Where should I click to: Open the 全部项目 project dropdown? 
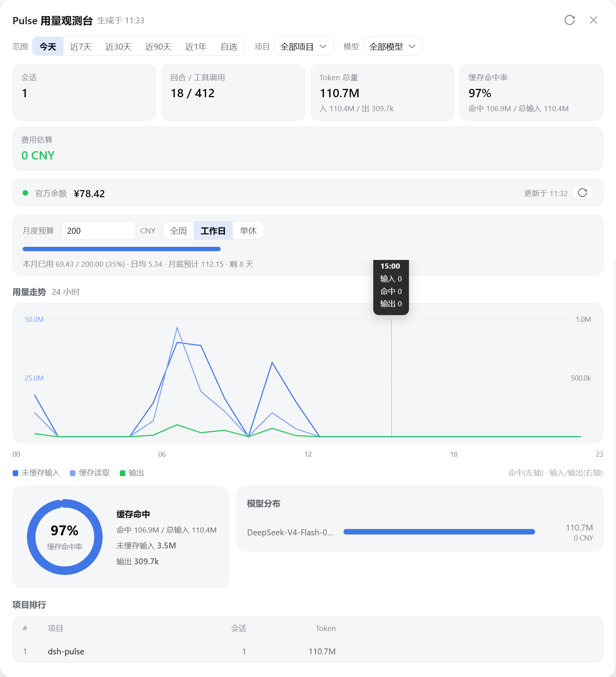tap(304, 46)
